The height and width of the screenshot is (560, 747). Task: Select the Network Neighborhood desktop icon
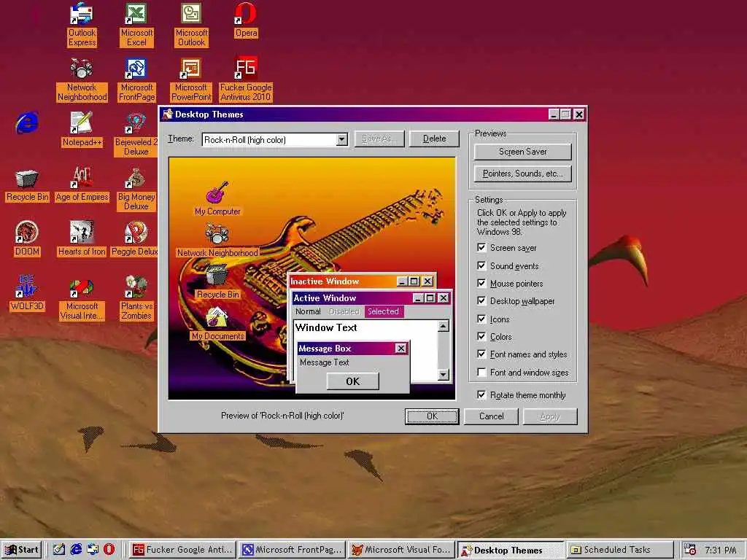coord(82,80)
